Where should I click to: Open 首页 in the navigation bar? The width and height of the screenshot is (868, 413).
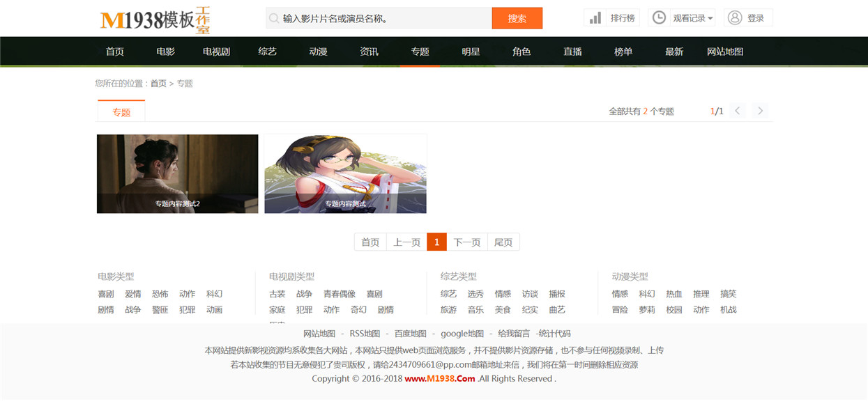115,52
